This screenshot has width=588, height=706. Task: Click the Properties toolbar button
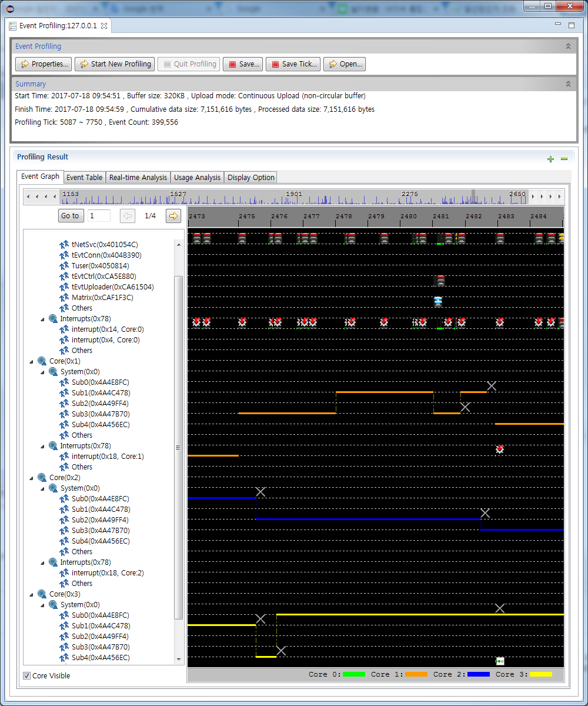pos(44,64)
